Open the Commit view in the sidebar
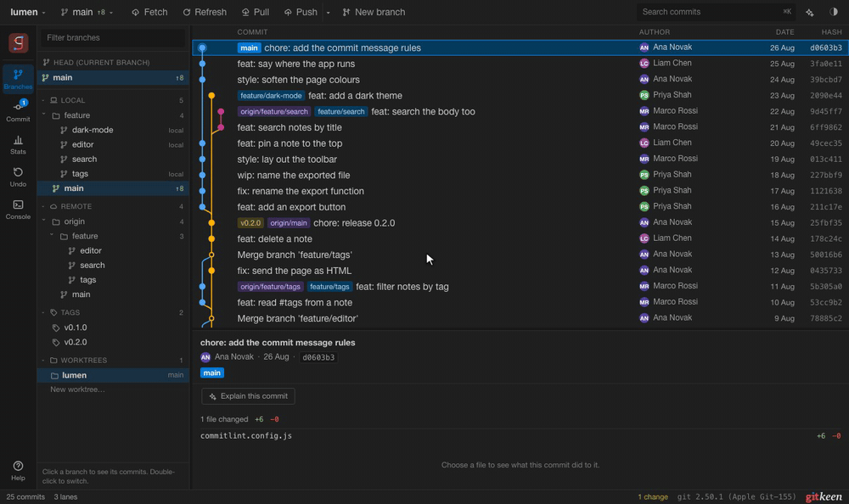849x504 pixels. coord(18,111)
